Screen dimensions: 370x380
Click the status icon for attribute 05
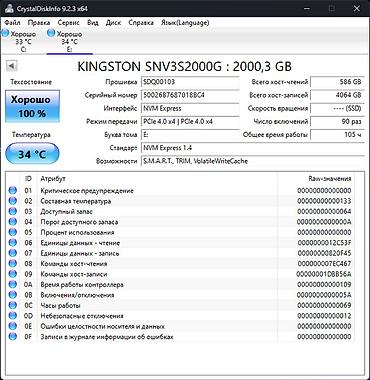(13, 232)
